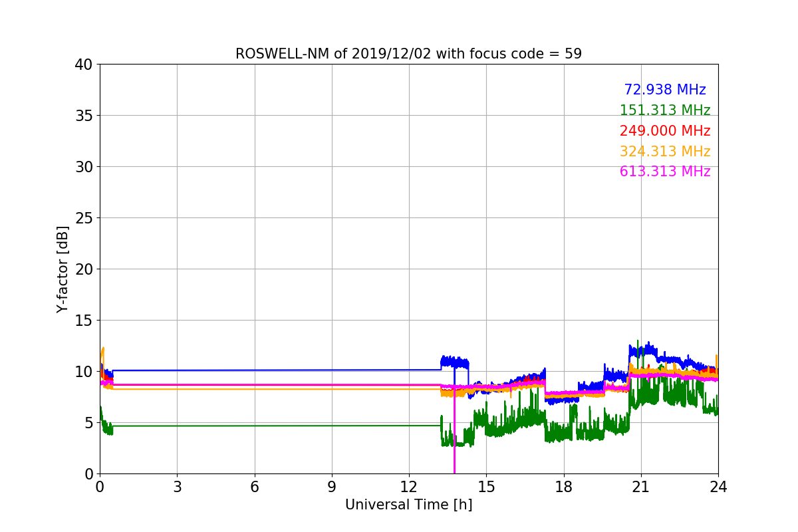Click the Y-factor [dB] axis label
This screenshot has height=532, width=798.
63,269
